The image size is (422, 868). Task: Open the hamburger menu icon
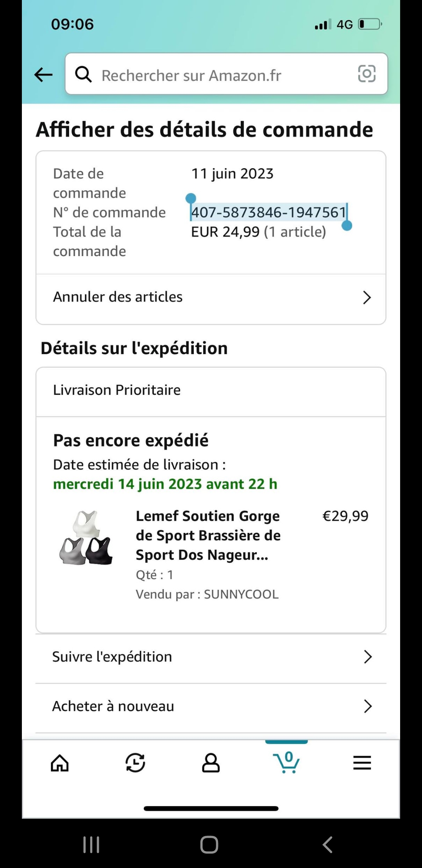point(362,763)
